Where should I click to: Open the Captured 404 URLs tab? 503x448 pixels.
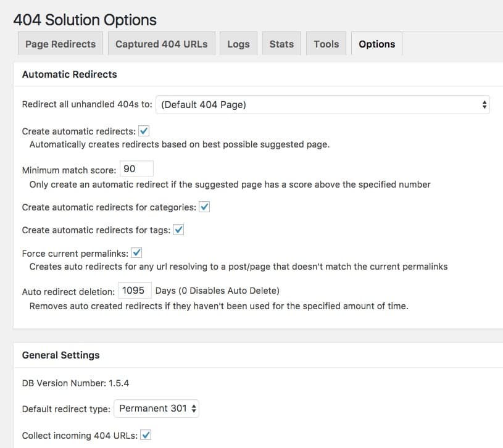click(x=161, y=43)
